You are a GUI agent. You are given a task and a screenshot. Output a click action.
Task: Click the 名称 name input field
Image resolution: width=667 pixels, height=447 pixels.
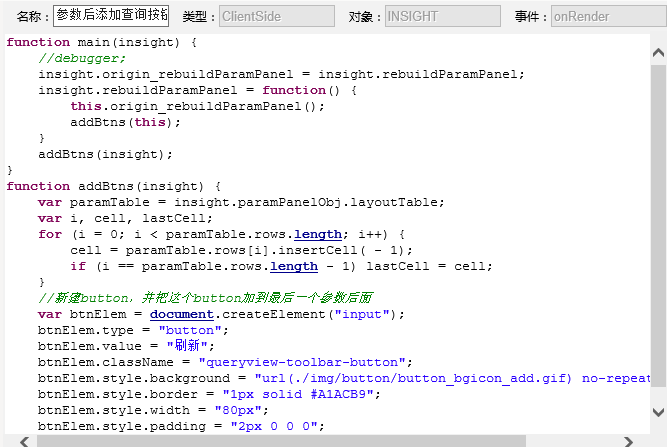coord(111,16)
